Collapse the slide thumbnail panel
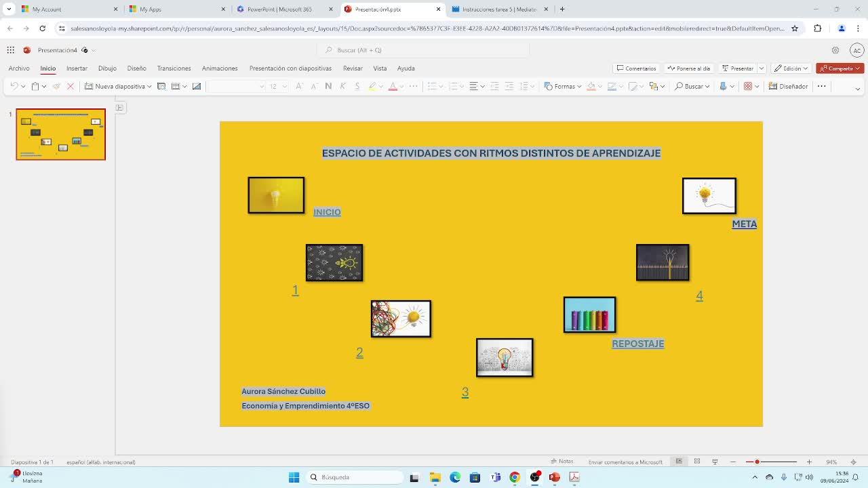This screenshot has width=868, height=488. 119,107
